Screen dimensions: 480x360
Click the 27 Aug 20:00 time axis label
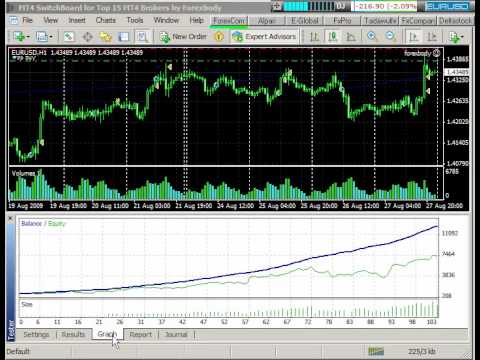click(x=444, y=206)
